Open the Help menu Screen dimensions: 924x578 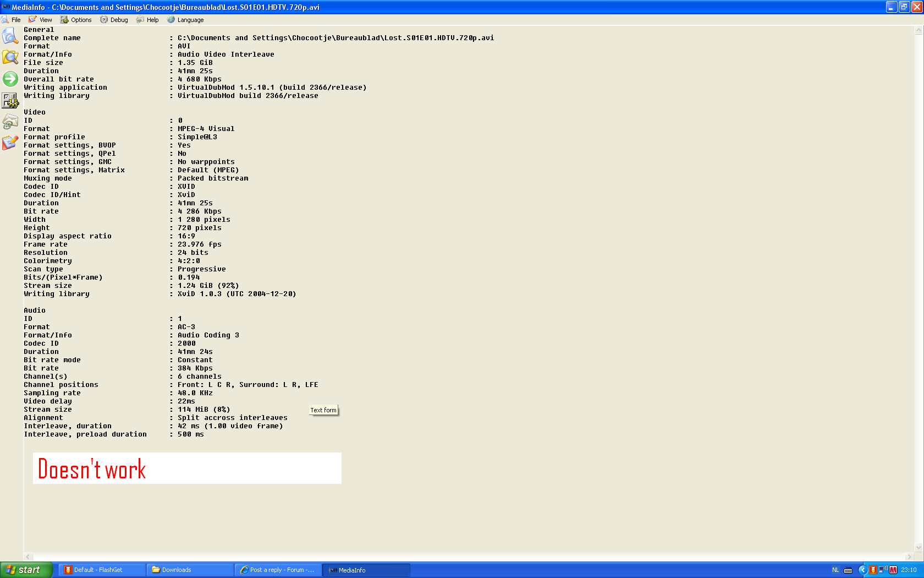pyautogui.click(x=147, y=20)
